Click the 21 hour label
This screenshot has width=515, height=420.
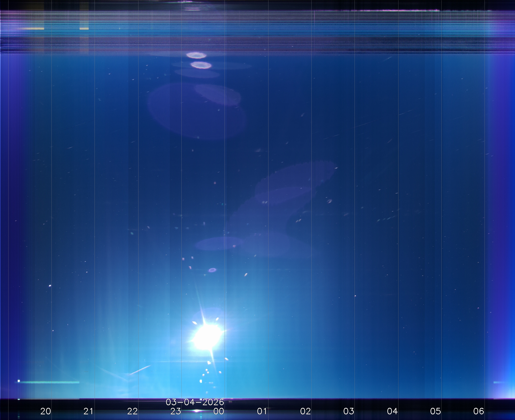88,411
